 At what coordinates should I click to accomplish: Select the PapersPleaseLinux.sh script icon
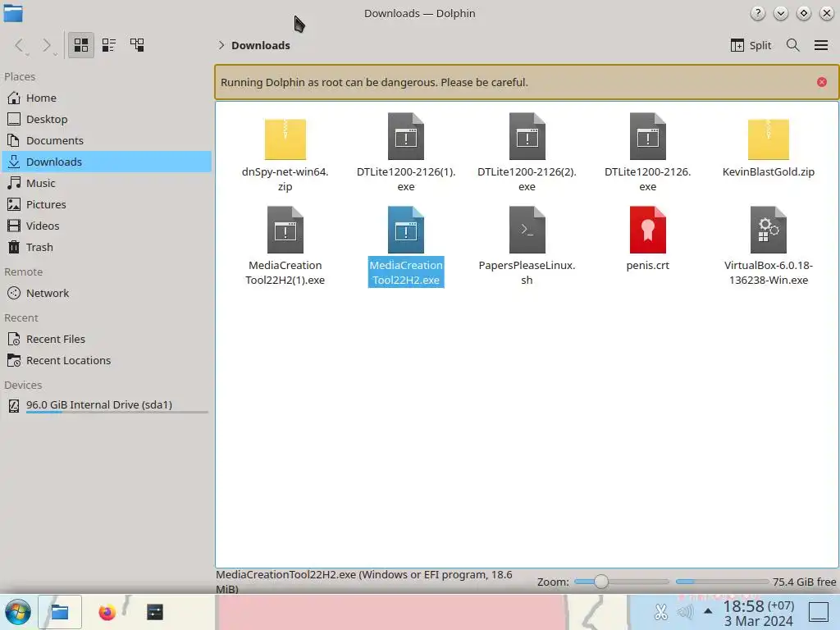point(527,230)
